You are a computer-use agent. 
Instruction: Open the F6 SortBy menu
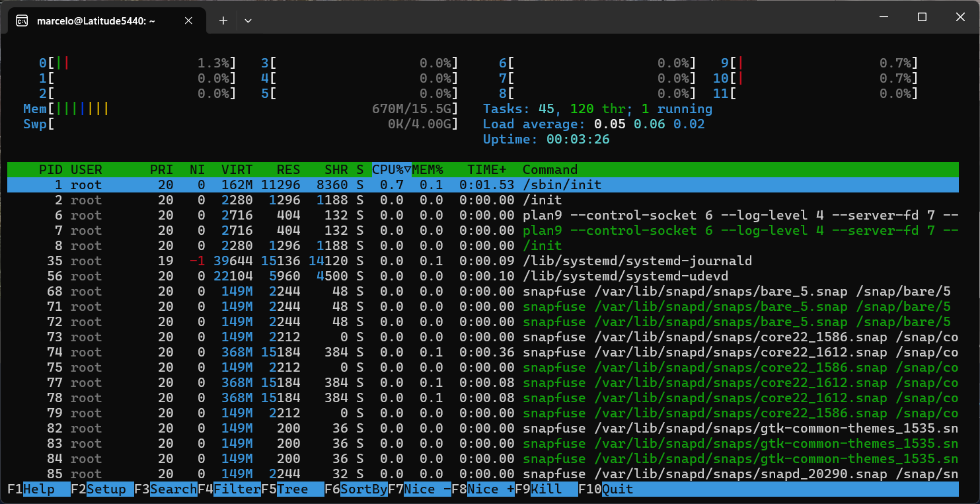(356, 489)
